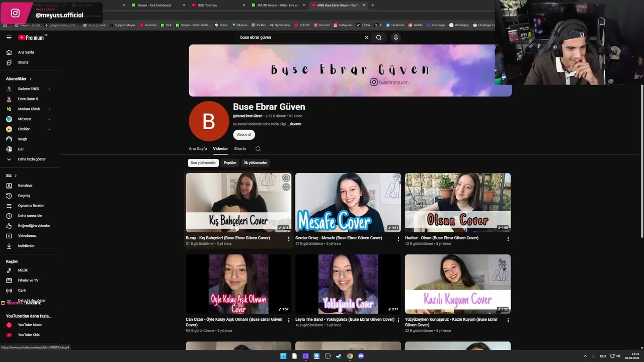Open Steam from the taskbar
The height and width of the screenshot is (362, 644).
pos(339,356)
